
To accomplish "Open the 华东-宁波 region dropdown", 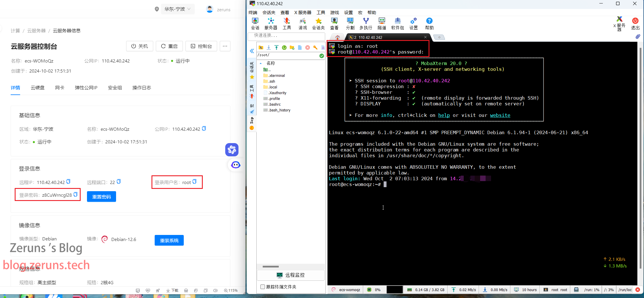I will pyautogui.click(x=177, y=9).
